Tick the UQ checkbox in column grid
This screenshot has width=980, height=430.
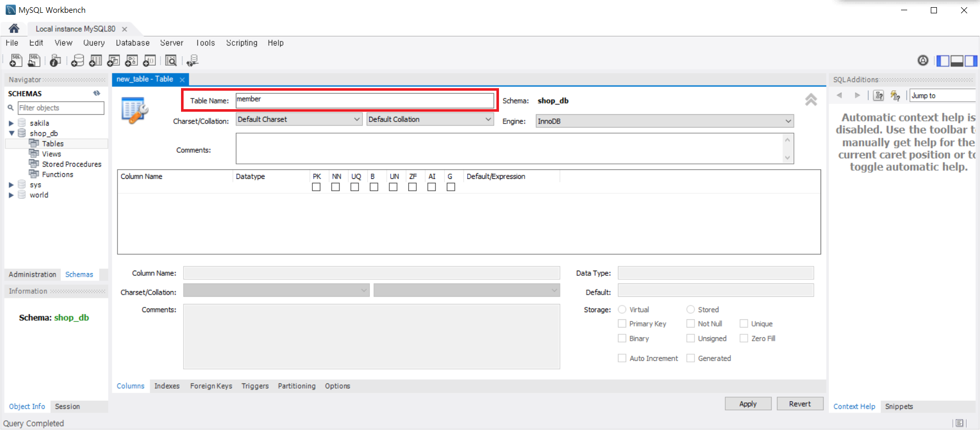(x=355, y=187)
